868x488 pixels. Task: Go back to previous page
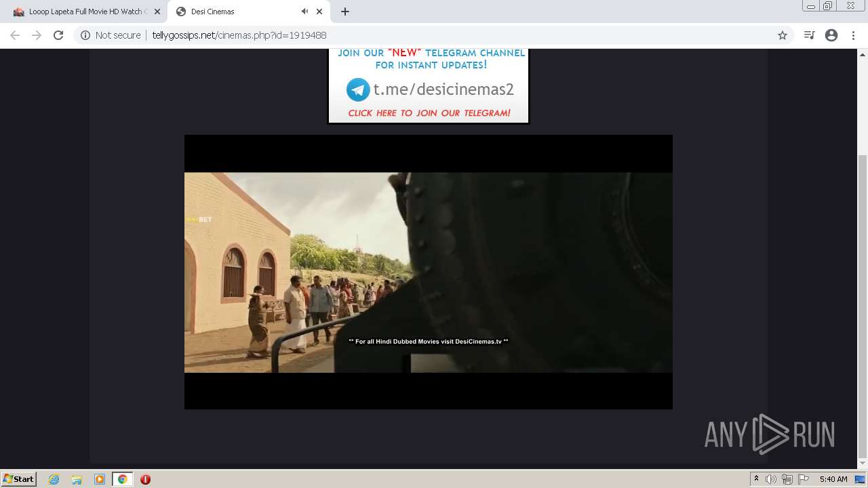point(15,35)
